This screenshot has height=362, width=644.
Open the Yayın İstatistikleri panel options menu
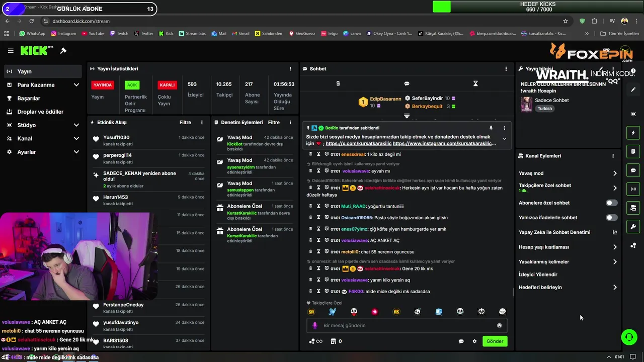coord(290,69)
